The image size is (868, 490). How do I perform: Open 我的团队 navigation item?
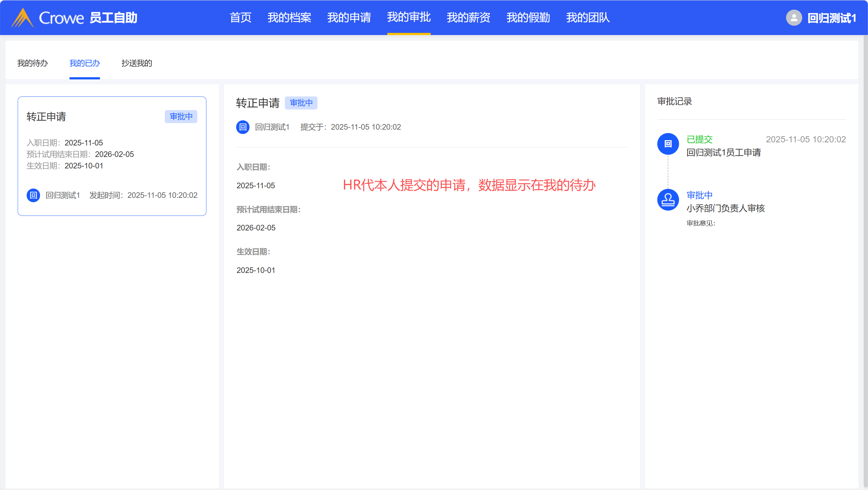click(x=587, y=17)
